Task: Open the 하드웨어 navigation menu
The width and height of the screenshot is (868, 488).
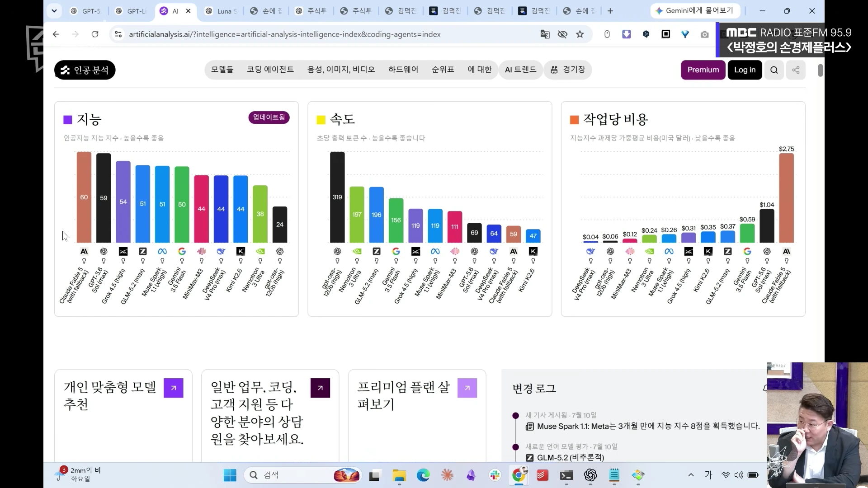Action: tap(403, 70)
